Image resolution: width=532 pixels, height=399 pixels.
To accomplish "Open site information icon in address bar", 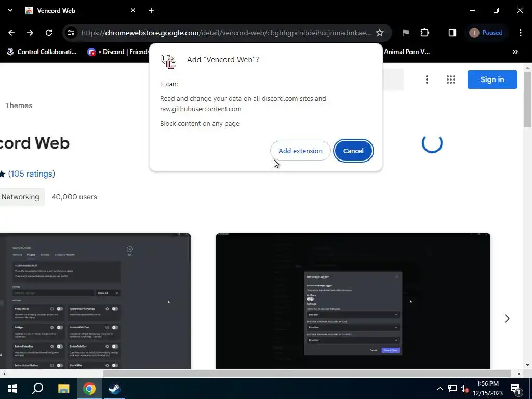I will [x=71, y=33].
